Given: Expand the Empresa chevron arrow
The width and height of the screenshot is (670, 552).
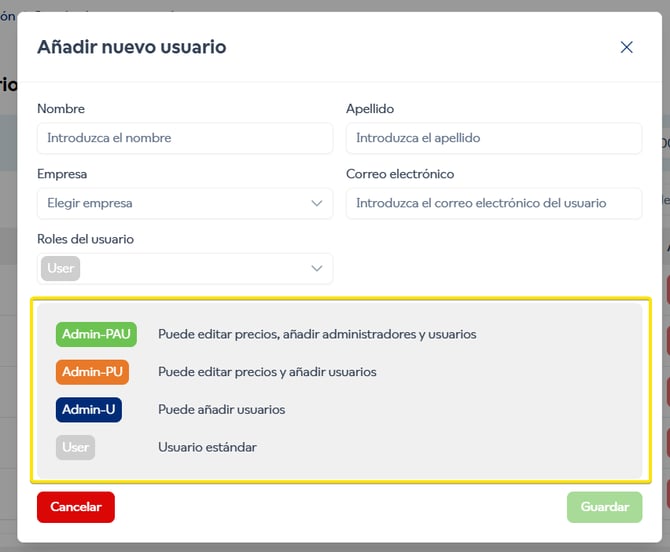Looking at the screenshot, I should [x=317, y=203].
